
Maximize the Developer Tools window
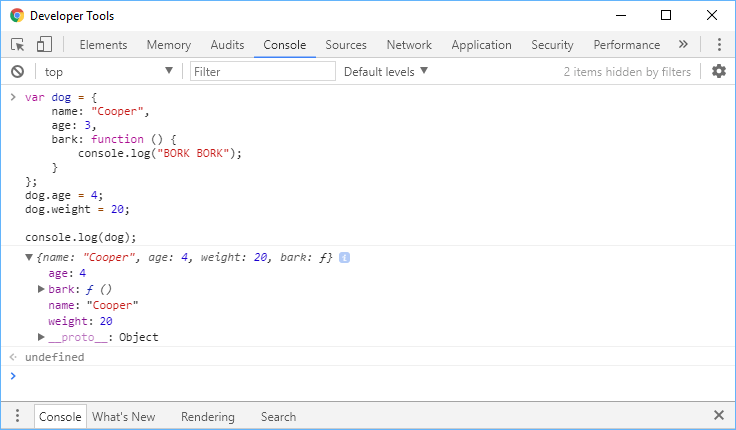click(x=666, y=15)
